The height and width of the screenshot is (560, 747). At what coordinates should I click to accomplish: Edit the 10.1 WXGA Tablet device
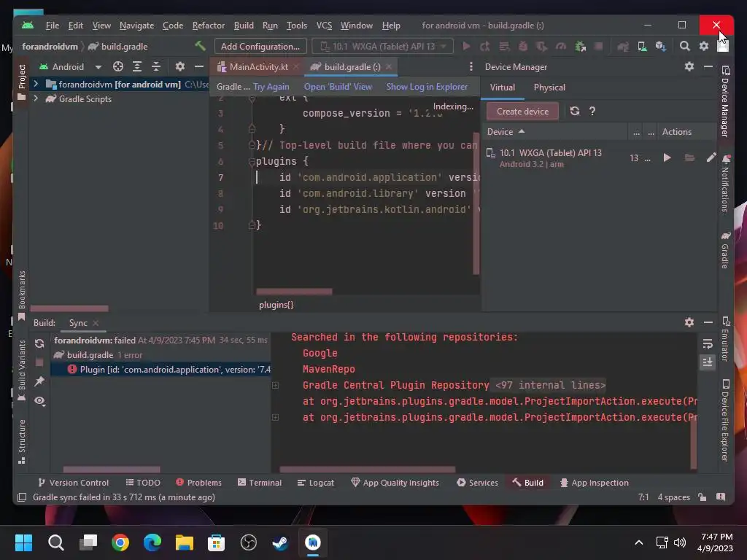711,157
